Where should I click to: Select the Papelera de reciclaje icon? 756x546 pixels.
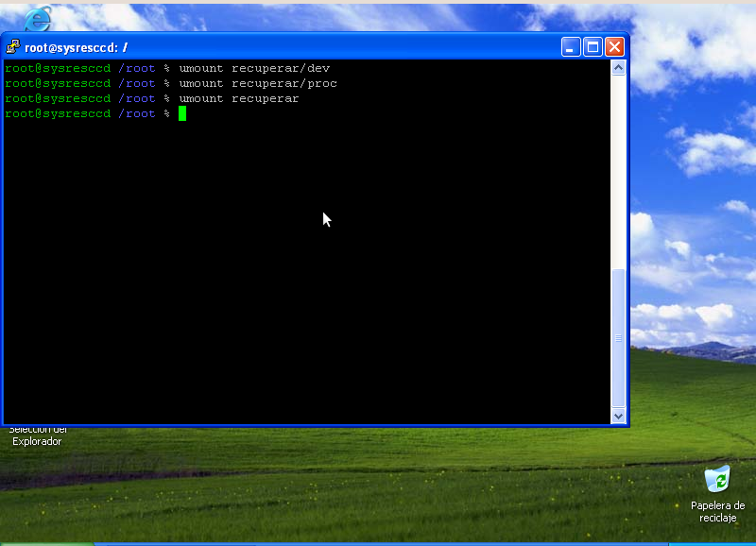click(717, 479)
